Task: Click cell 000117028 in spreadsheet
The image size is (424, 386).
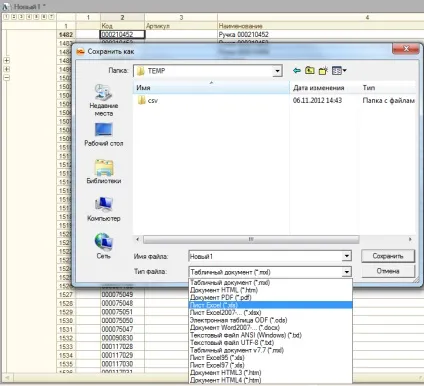Action: [122, 347]
